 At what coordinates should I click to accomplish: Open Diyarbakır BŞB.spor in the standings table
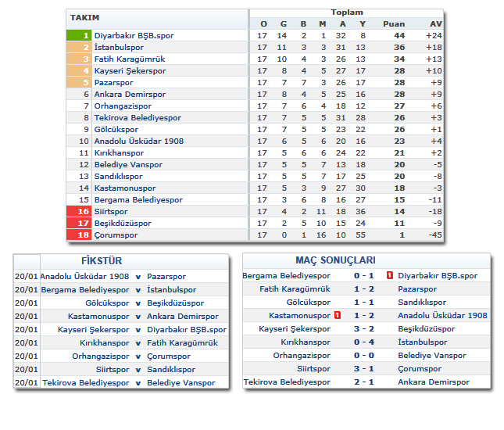(x=134, y=35)
